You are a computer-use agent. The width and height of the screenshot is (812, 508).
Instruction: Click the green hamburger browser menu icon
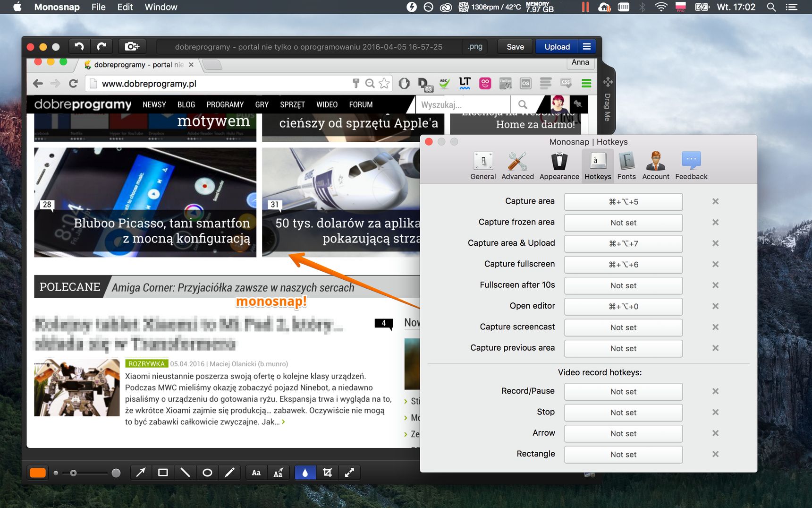586,84
